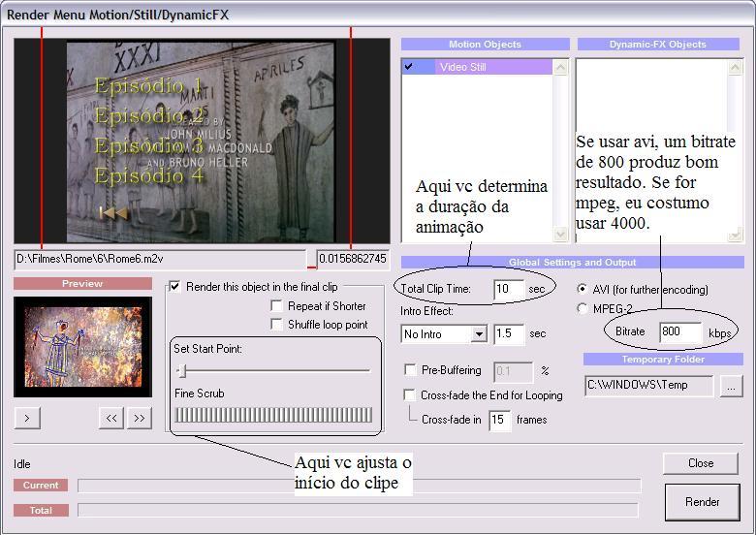
Task: Click the Motion Objects header
Action: (x=485, y=45)
